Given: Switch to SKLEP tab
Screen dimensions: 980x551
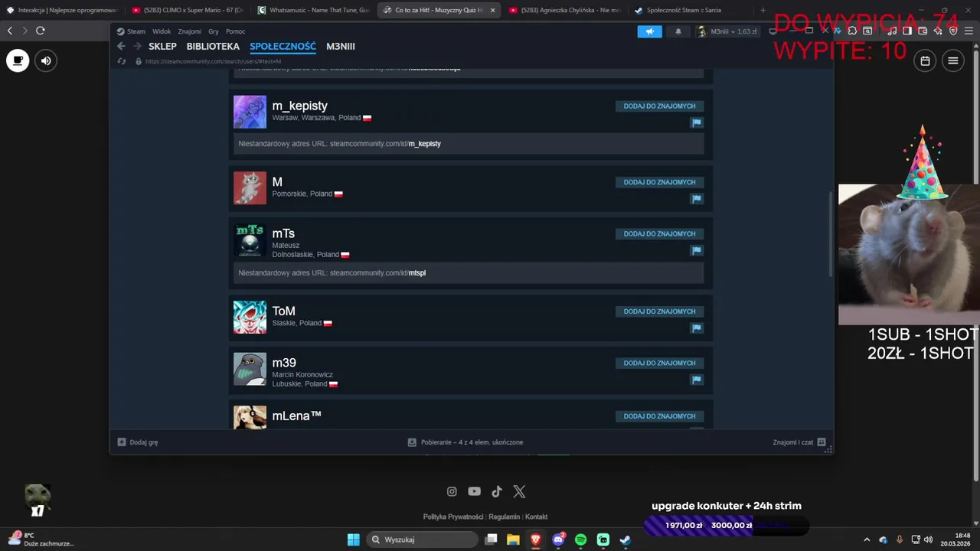Looking at the screenshot, I should pyautogui.click(x=162, y=47).
